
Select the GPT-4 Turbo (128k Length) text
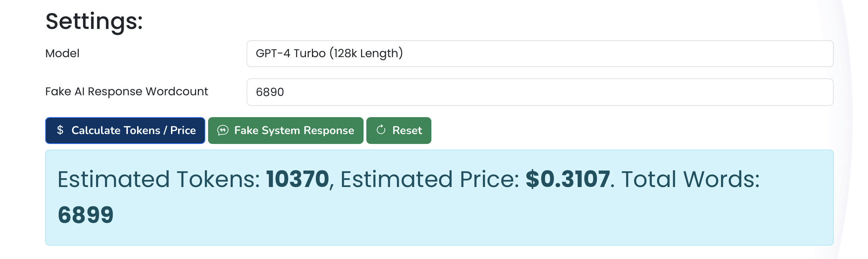coord(329,53)
